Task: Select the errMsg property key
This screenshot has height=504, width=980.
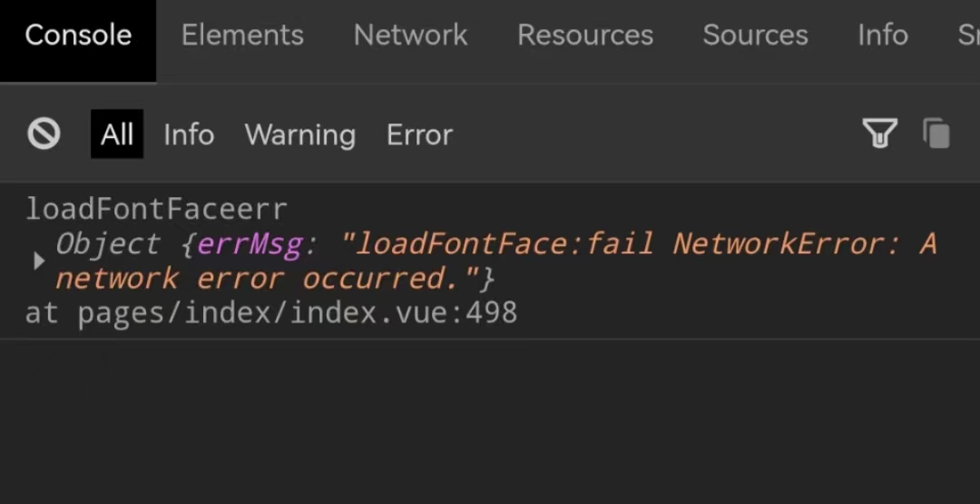Action: coord(249,244)
